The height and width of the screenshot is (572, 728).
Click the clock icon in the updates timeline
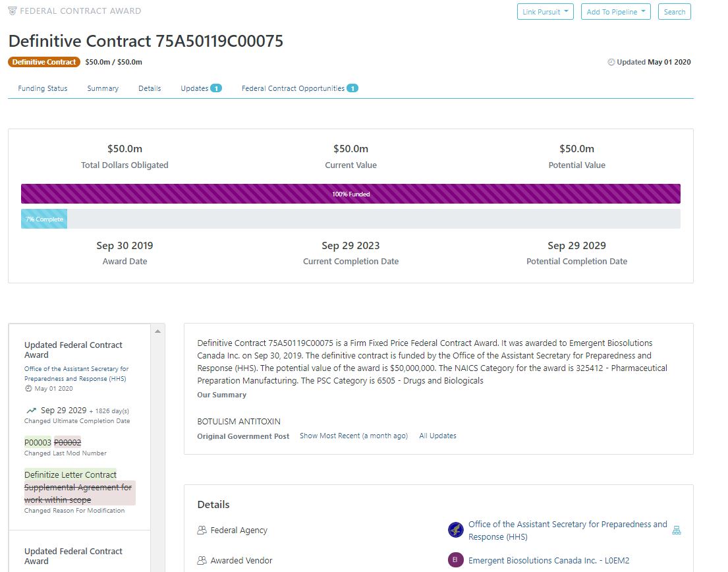pos(28,389)
